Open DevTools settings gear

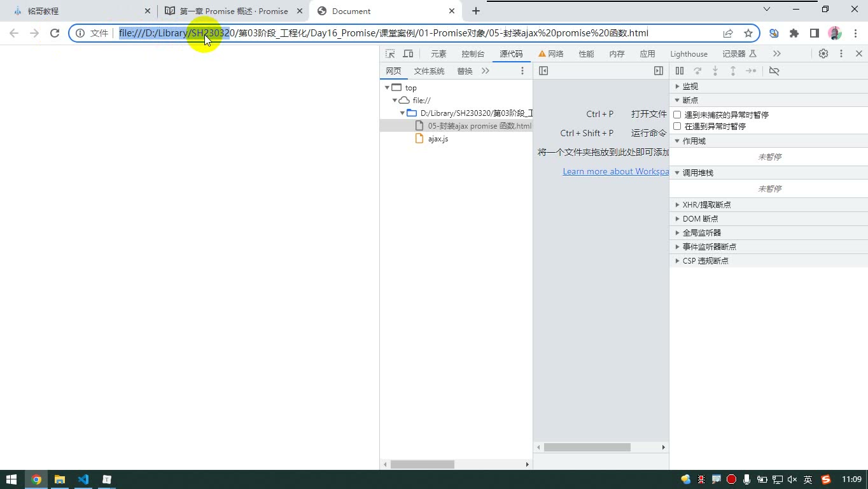[823, 54]
